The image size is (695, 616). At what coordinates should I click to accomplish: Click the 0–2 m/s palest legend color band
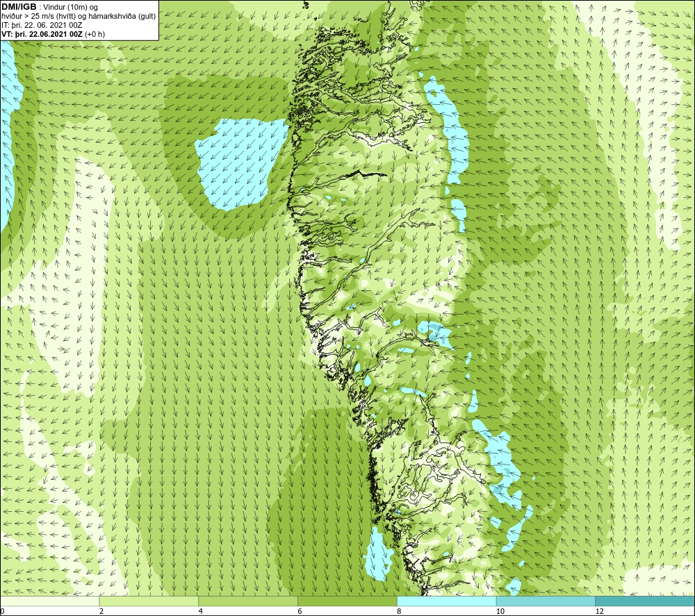pos(49,601)
